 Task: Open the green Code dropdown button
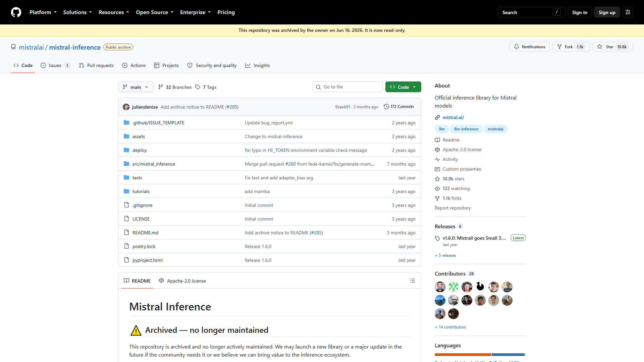[403, 87]
